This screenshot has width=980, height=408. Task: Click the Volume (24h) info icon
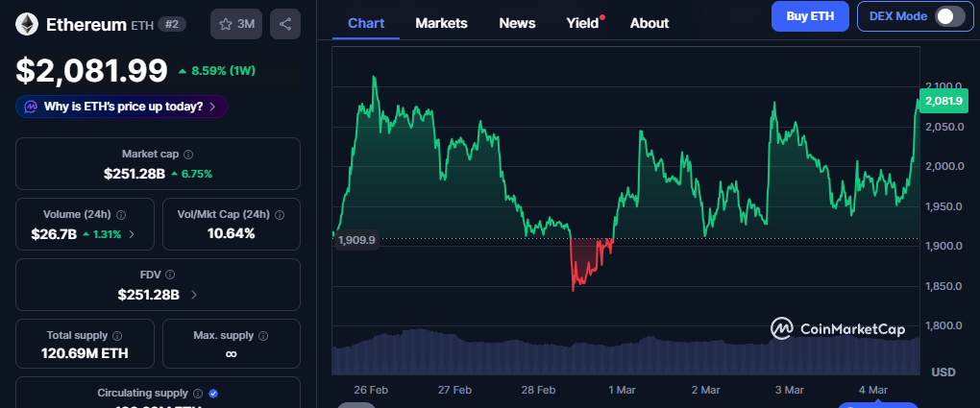tap(120, 215)
